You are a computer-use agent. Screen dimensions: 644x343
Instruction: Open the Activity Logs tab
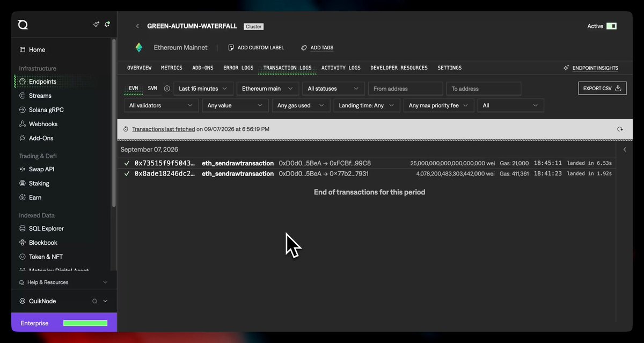point(341,68)
